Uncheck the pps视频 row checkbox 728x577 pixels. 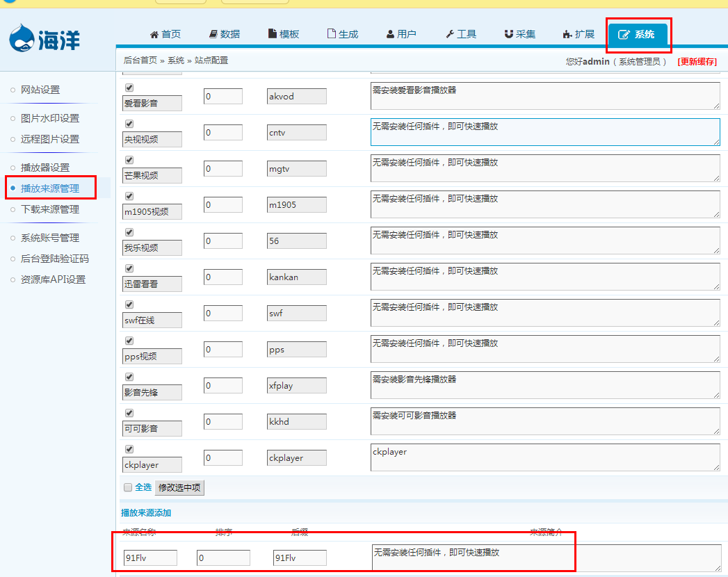coord(129,341)
